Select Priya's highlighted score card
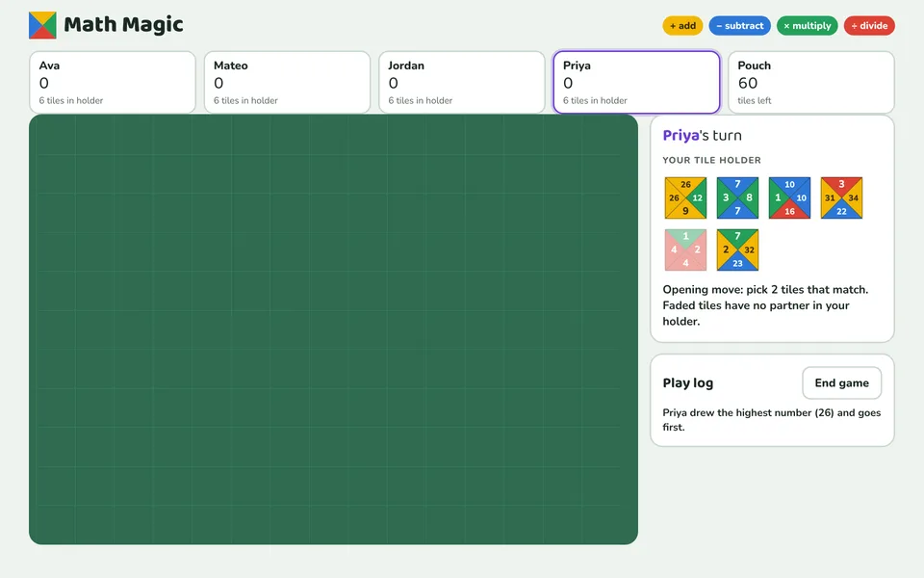Image resolution: width=924 pixels, height=578 pixels. pyautogui.click(x=636, y=82)
